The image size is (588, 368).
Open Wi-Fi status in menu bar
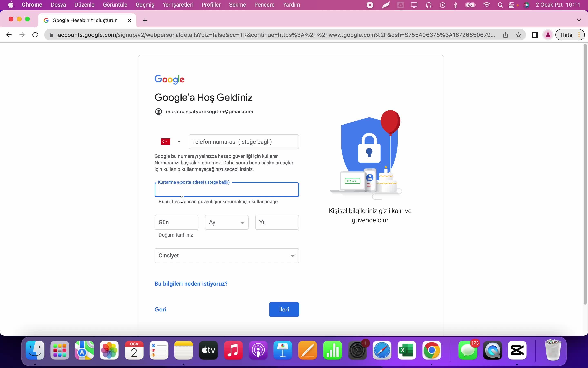[x=487, y=5]
